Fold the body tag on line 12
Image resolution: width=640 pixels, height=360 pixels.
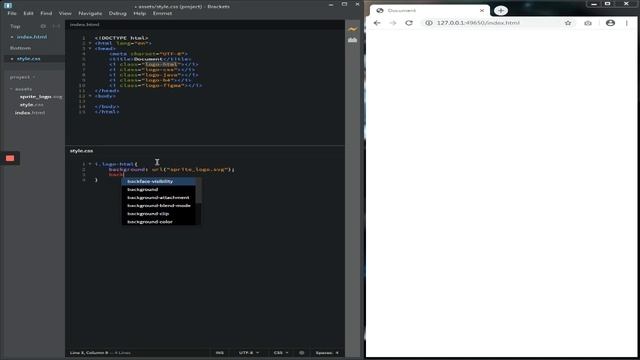coord(90,96)
